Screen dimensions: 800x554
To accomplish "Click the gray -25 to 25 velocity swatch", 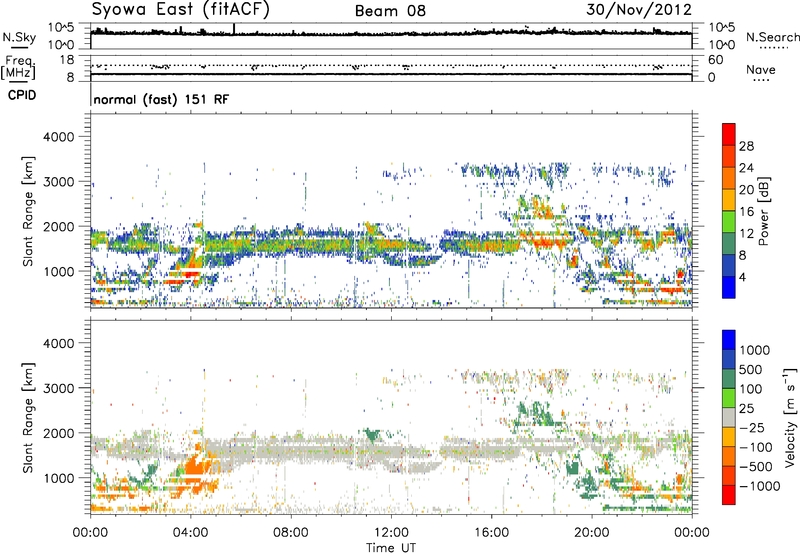I will 729,417.
